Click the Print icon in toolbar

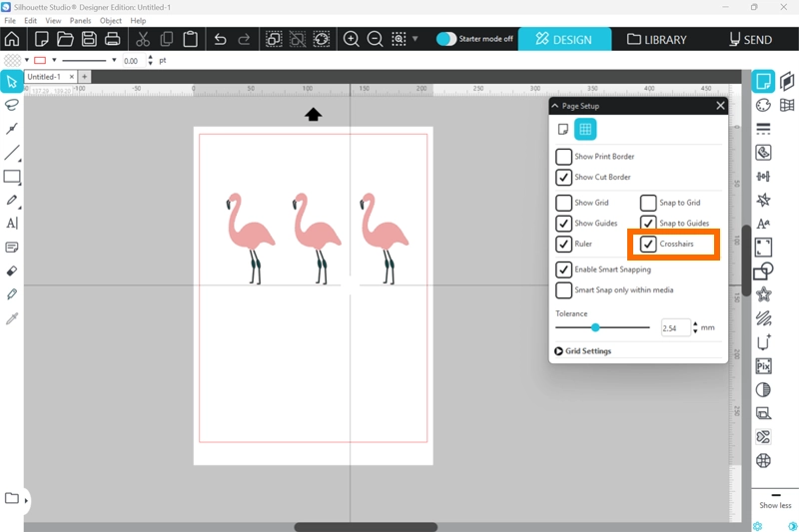click(x=113, y=40)
